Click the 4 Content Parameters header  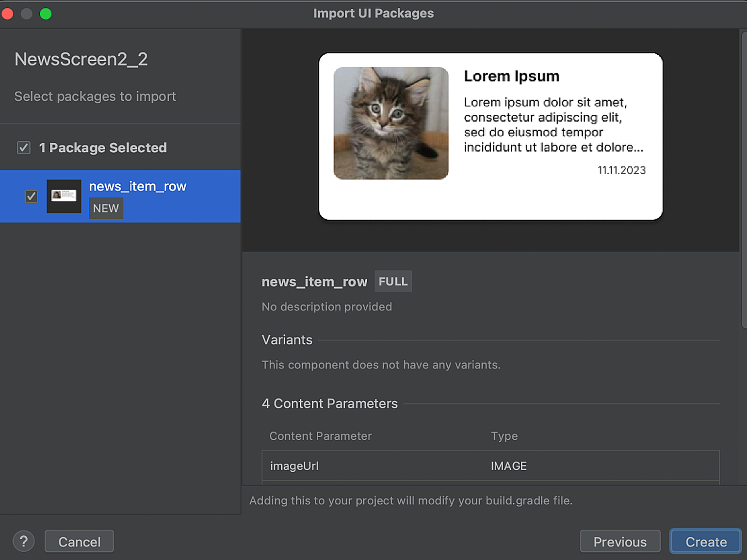330,403
